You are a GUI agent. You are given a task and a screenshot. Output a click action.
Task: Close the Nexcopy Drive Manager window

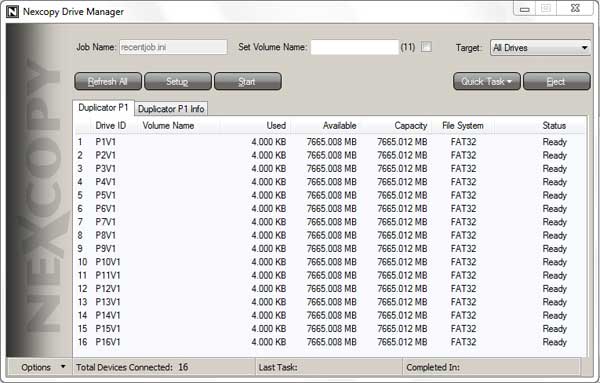pyautogui.click(x=575, y=8)
